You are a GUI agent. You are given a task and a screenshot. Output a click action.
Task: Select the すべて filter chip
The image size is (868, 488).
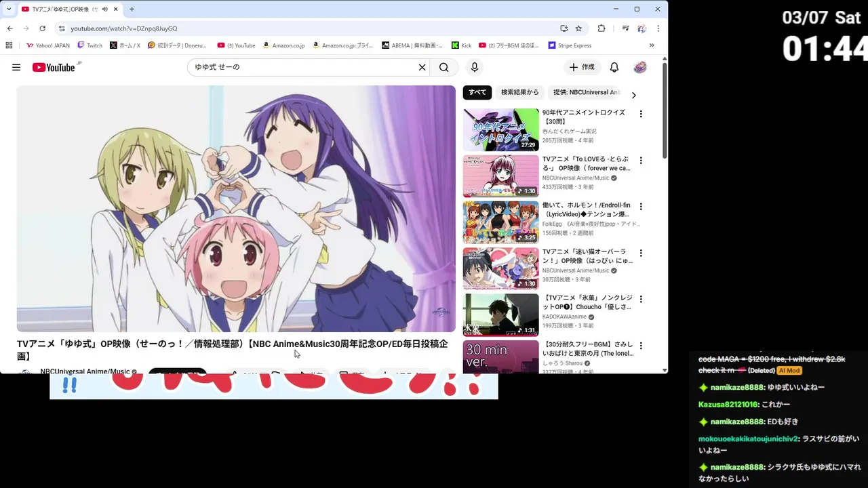tap(477, 92)
